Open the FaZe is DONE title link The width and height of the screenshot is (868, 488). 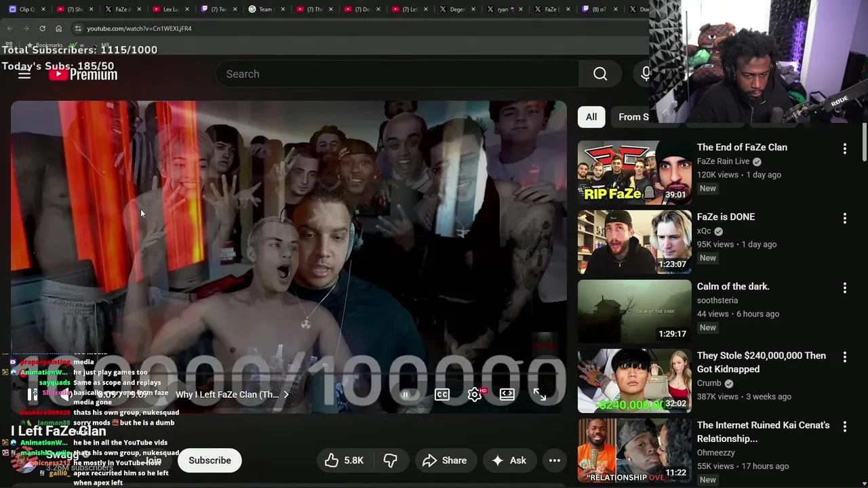[x=726, y=217]
